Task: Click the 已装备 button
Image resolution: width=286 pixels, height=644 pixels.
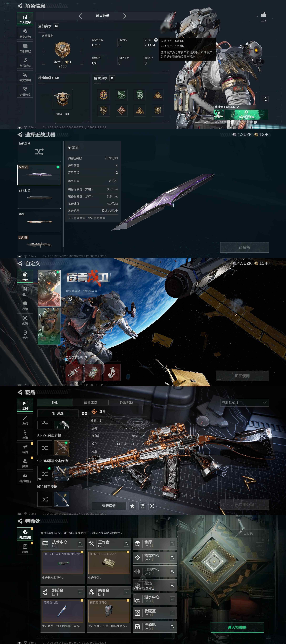Action: [x=244, y=247]
